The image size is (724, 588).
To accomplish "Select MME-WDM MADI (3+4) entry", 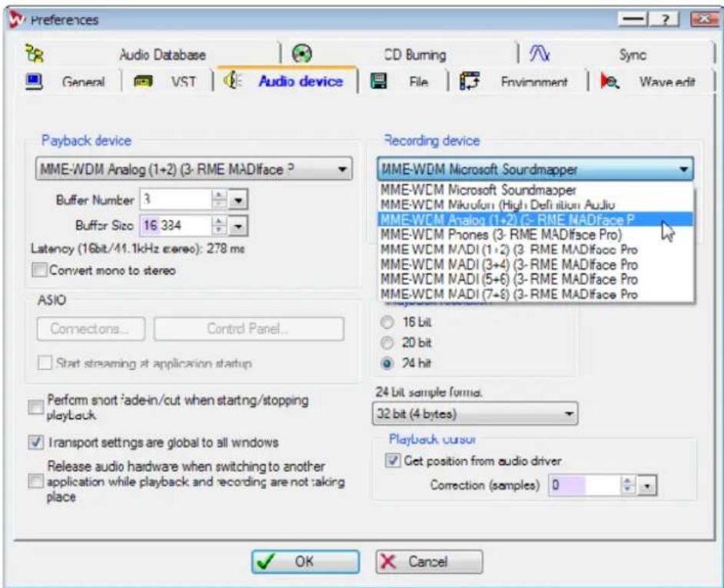I will pyautogui.click(x=536, y=264).
